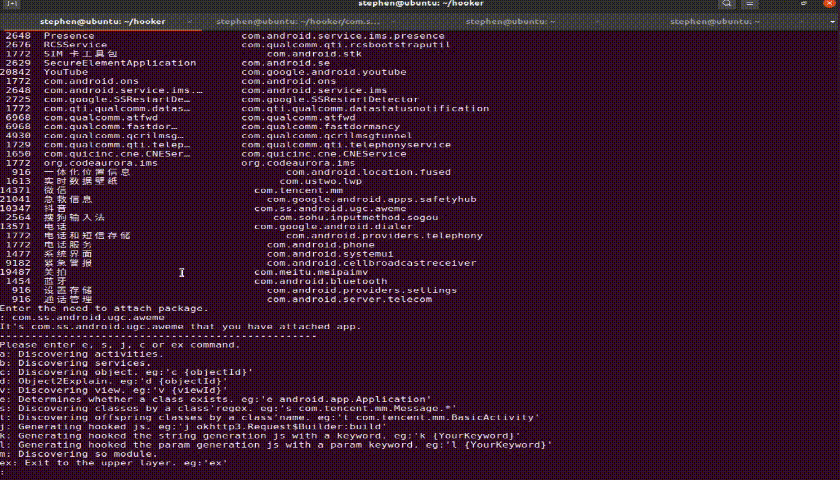
Task: Open the tab list dropdown arrow
Action: coord(834,22)
